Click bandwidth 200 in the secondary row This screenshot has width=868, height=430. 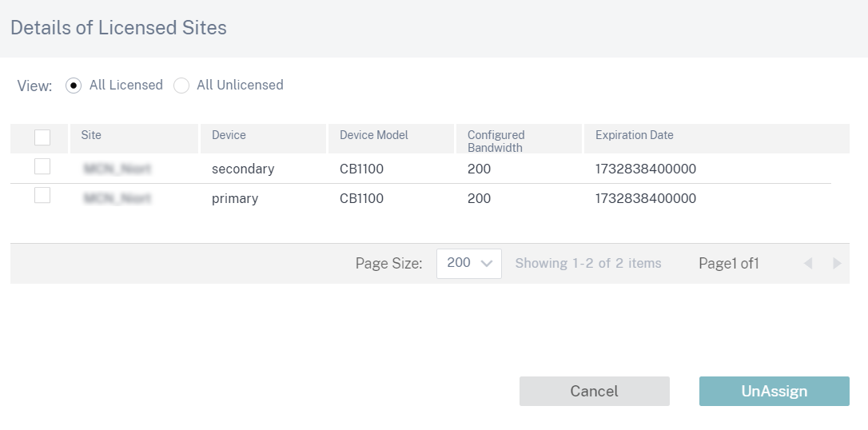click(x=479, y=169)
